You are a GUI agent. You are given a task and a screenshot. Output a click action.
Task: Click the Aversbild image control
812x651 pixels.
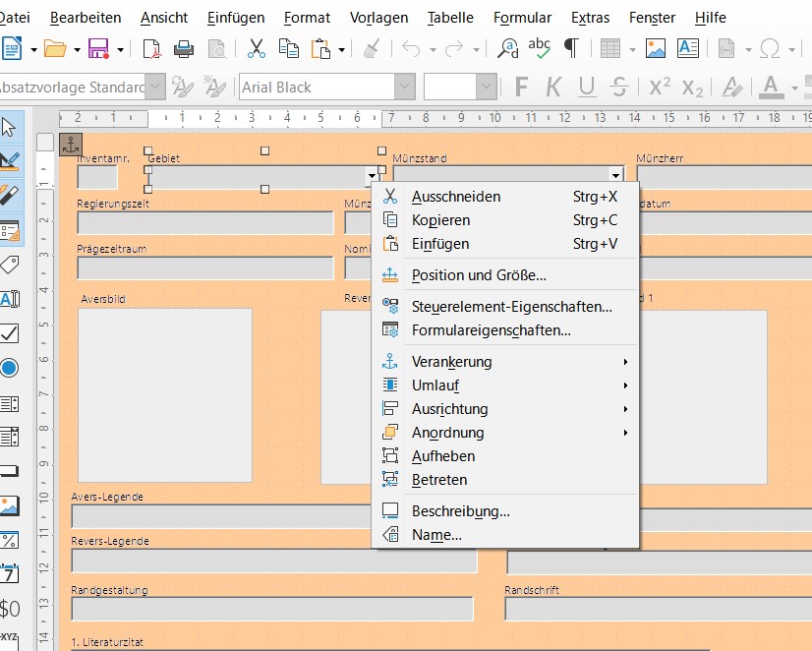[x=165, y=395]
